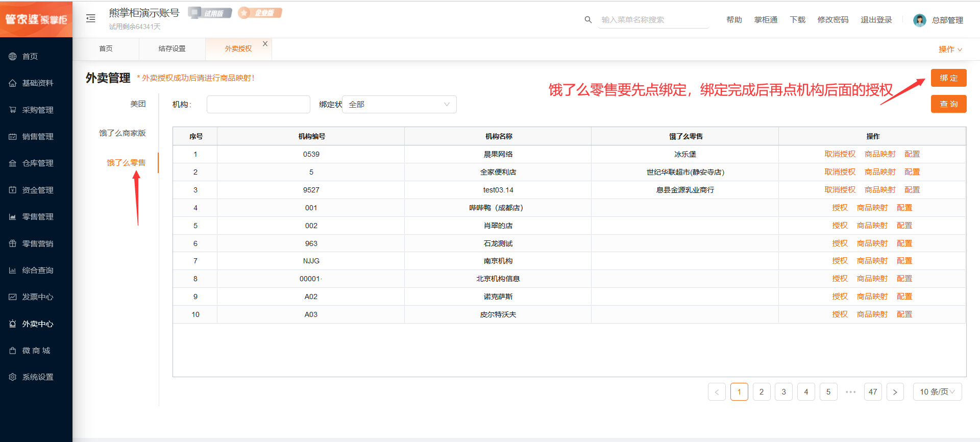Click the 外卖中心 bell icon

click(x=13, y=324)
